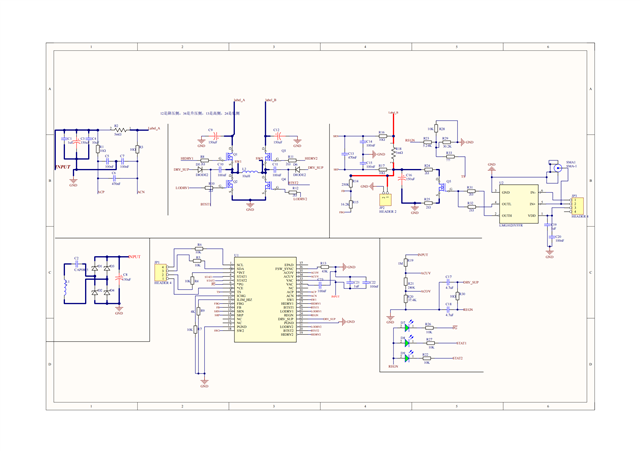Screen dimensions: 640x452
Task: Select the R2 zigzag current-sense resistor
Action: [x=118, y=130]
